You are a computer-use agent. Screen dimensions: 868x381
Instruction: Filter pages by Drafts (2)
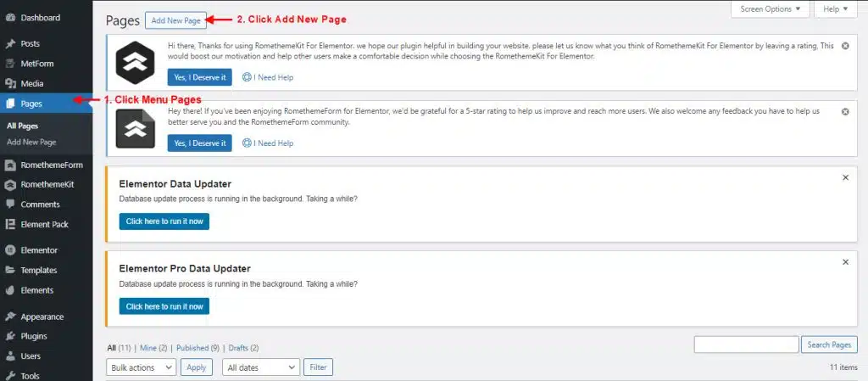point(243,348)
